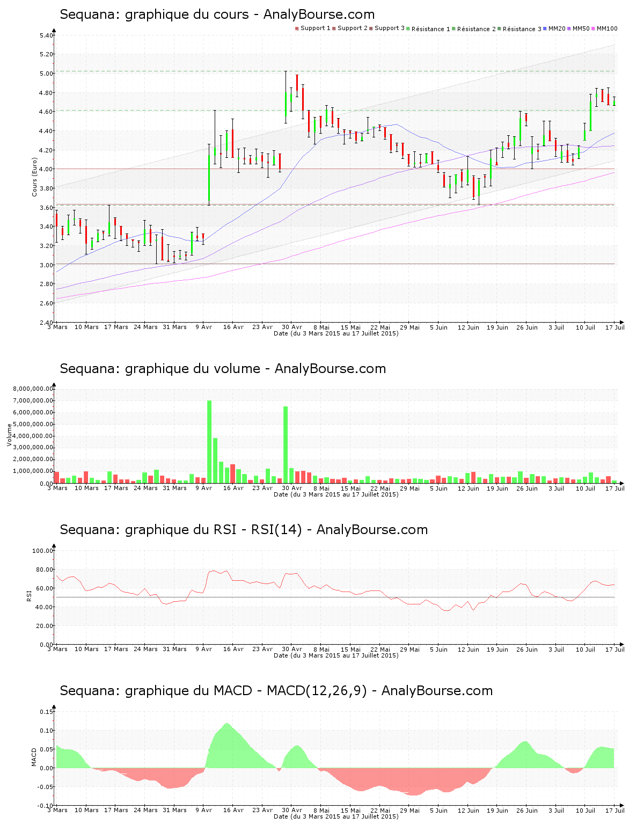The height and width of the screenshot is (832, 644).
Task: Click the 0.05 MACD axis value
Action: 47,749
